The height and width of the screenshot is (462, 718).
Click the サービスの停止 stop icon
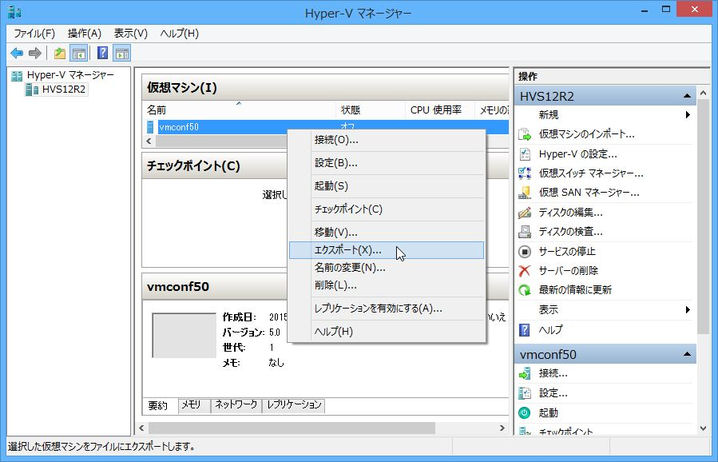(524, 251)
